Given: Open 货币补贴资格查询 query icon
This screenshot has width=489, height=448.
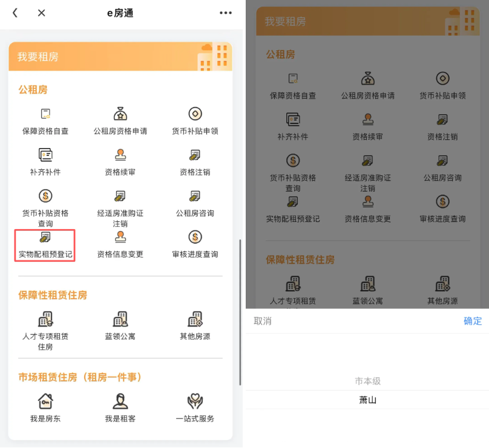Looking at the screenshot, I should pos(45,206).
